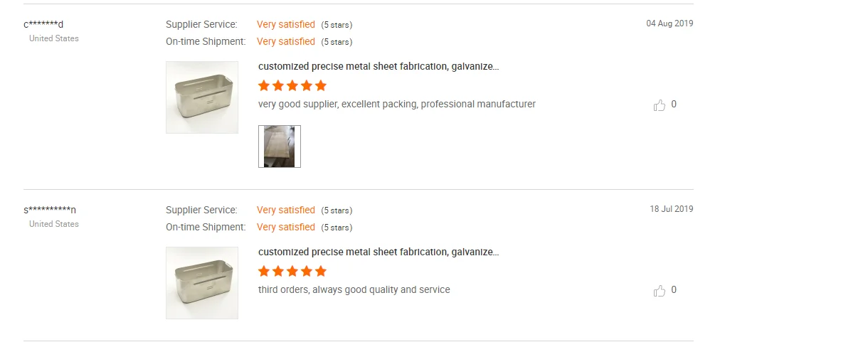Image resolution: width=868 pixels, height=347 pixels.
Task: Click On-time Shipment 'Very satisfied' in second review
Action: coord(286,228)
